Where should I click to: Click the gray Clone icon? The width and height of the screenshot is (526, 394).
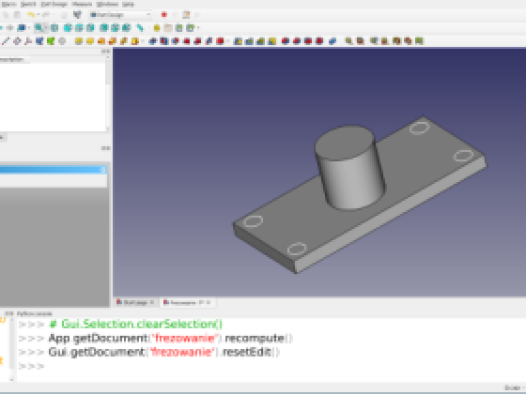[62, 41]
